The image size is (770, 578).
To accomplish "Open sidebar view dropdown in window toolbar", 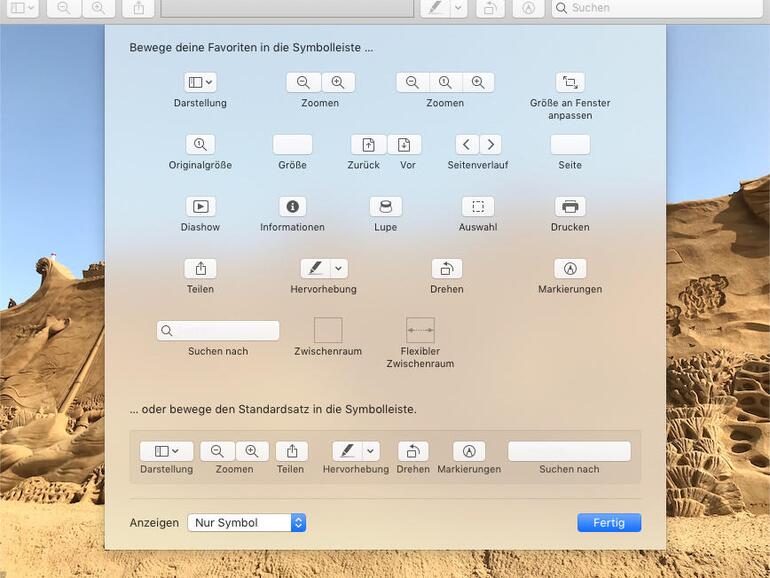I will click(x=23, y=8).
